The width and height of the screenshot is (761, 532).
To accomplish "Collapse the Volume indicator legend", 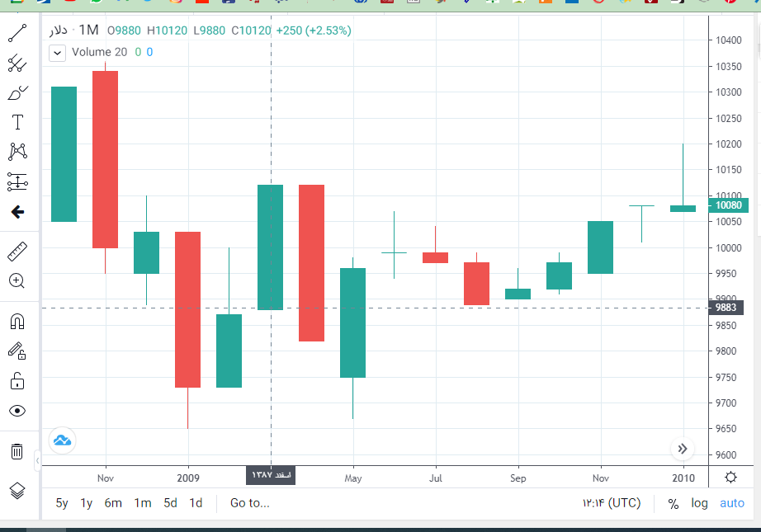I will (57, 53).
